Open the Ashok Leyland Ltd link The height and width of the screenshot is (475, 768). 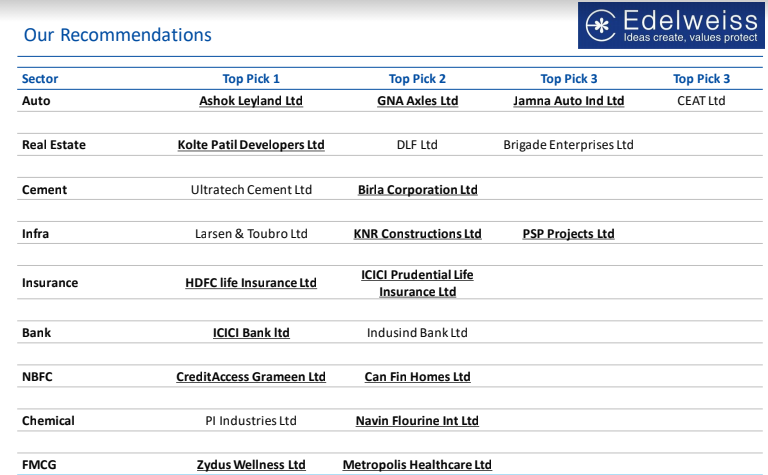point(251,101)
